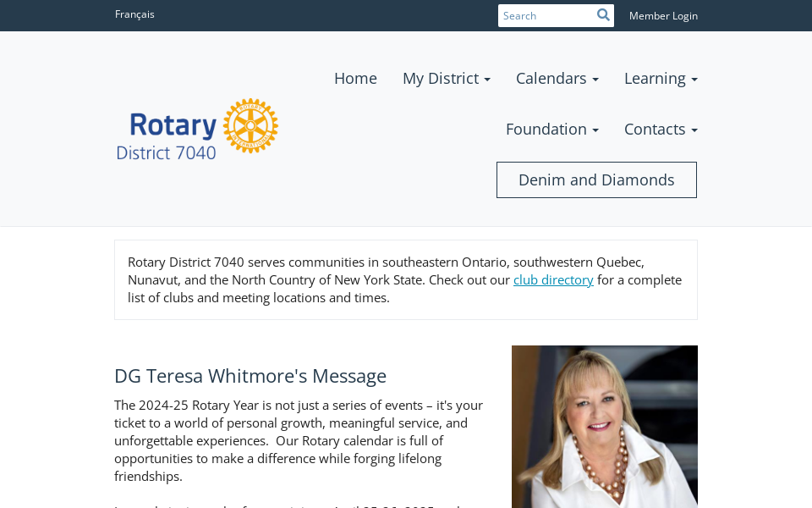
Task: Click the caret arrow beside Contacts
Action: point(694,130)
